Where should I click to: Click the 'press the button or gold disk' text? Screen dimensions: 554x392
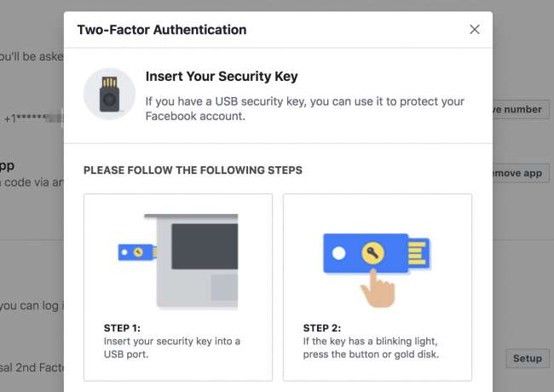(371, 355)
